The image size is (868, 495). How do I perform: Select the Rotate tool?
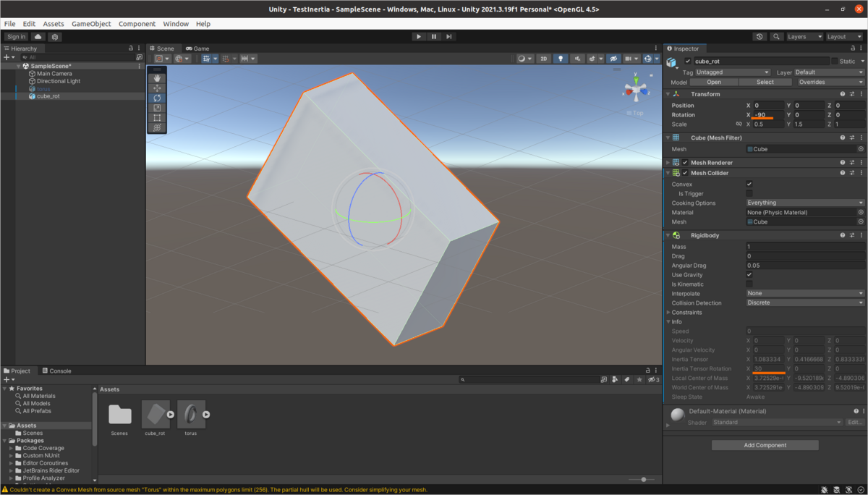(158, 98)
